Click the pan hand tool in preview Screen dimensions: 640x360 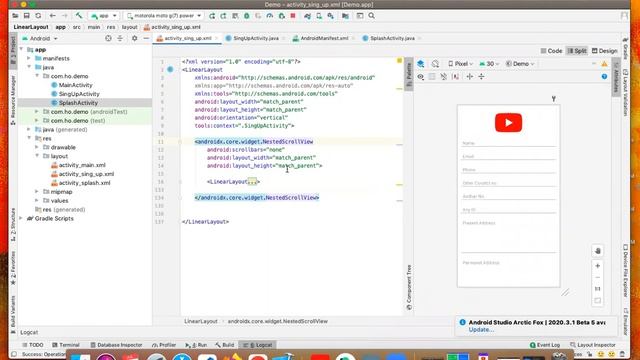click(598, 251)
